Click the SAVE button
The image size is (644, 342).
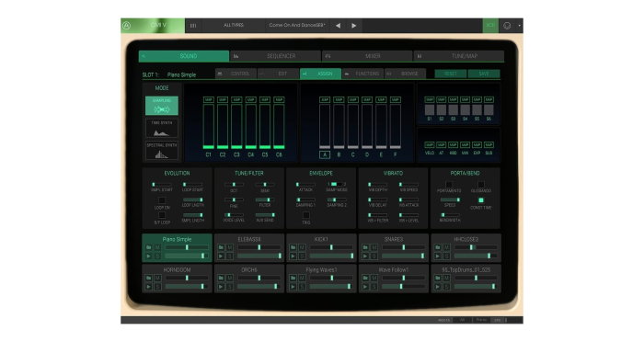[484, 74]
